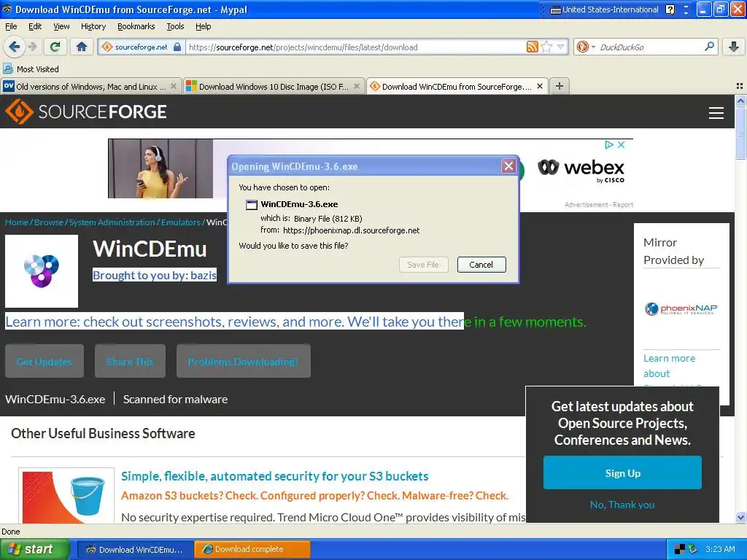Screen dimensions: 747x560
Task: Click the language bar help question icon
Action: [x=670, y=9]
